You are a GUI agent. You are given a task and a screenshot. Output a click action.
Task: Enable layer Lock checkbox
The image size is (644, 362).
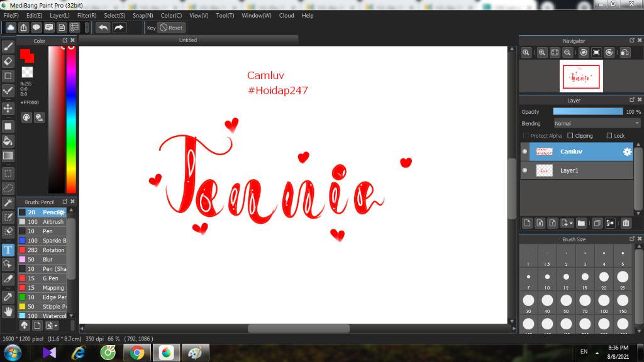[609, 136]
